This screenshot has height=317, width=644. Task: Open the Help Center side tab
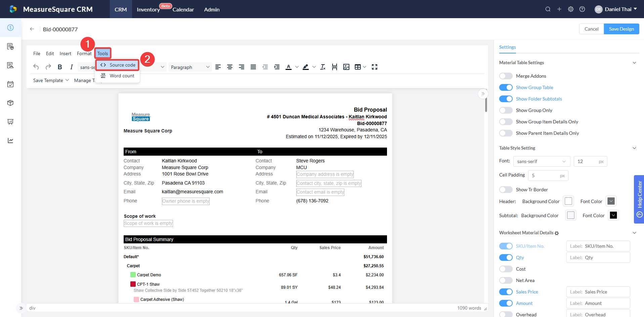[639, 199]
